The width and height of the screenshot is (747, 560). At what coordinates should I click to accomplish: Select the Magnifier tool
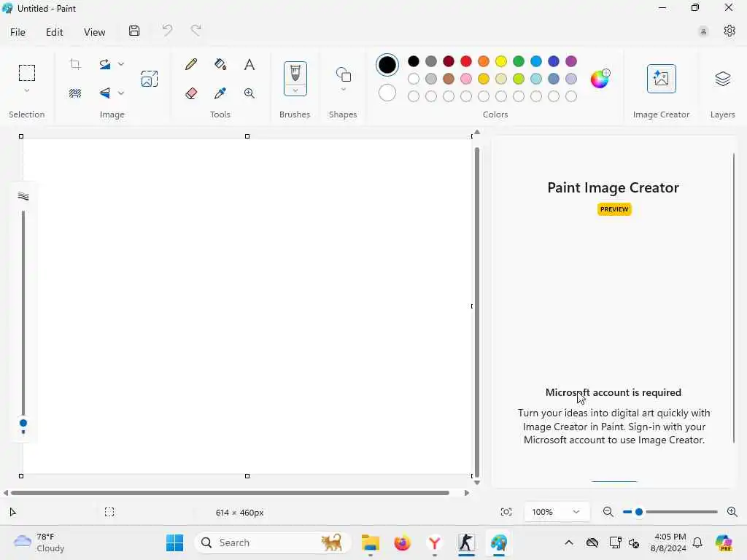pos(249,93)
